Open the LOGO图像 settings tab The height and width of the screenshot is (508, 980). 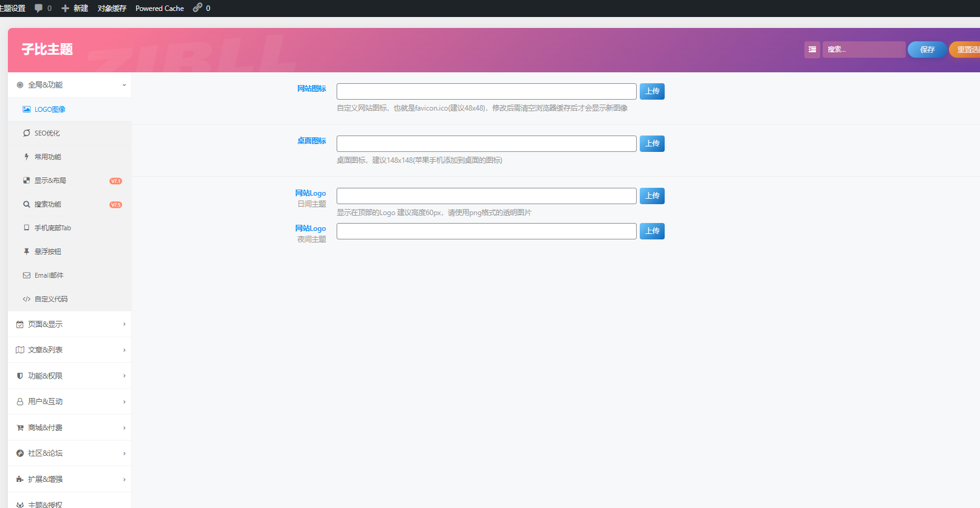click(x=70, y=109)
